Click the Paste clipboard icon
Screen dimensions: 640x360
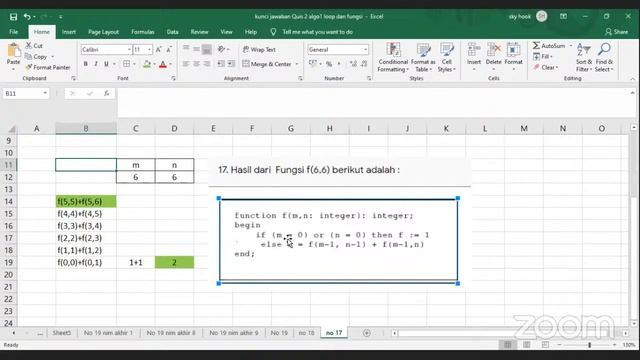13,51
